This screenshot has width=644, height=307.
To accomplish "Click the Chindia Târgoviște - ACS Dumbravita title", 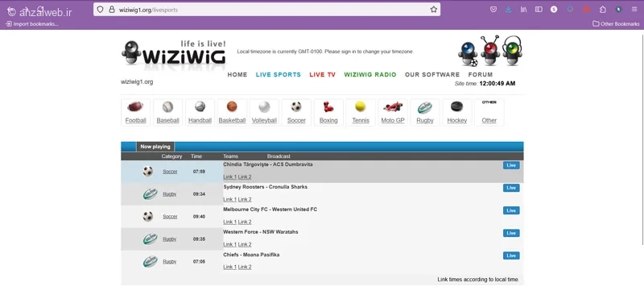I will (268, 164).
